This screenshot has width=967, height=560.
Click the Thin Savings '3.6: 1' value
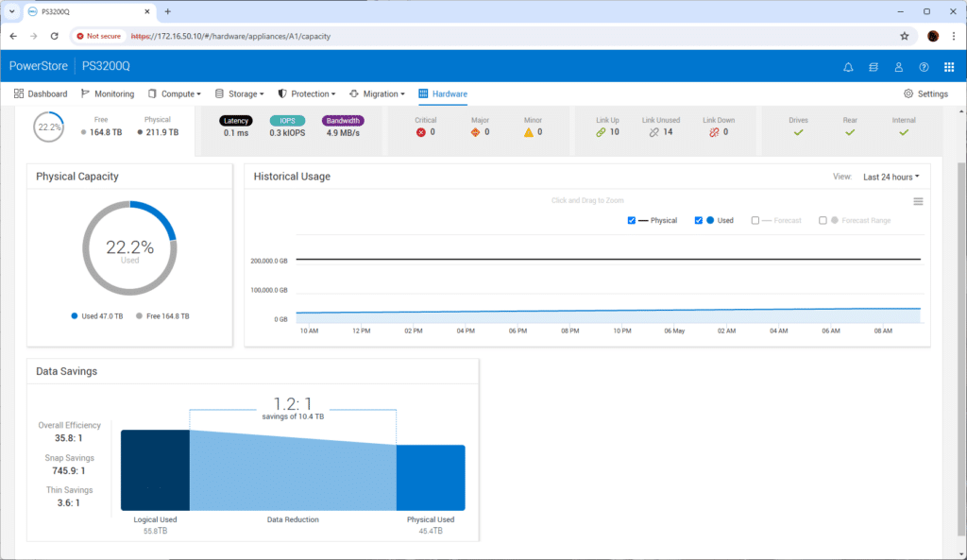click(x=68, y=503)
